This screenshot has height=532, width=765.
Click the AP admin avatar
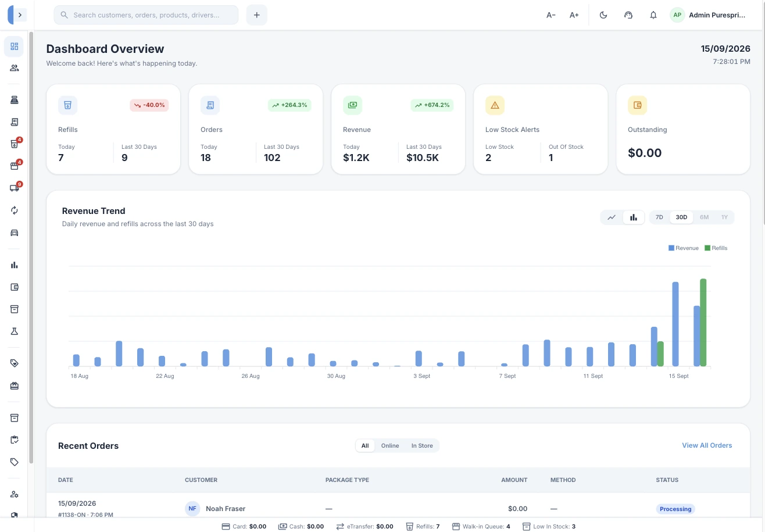point(677,15)
